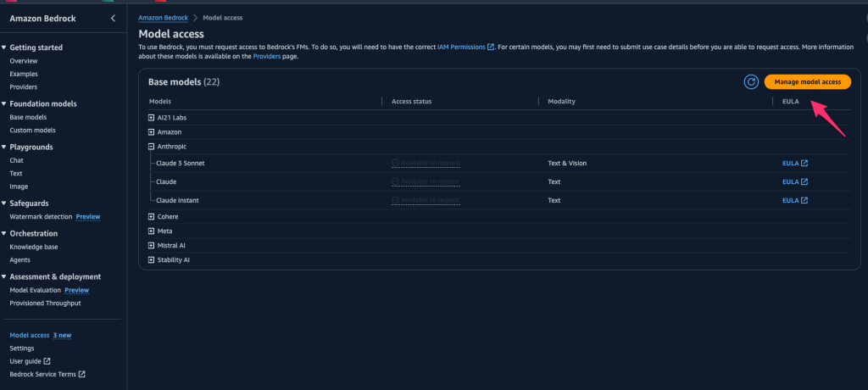Open the IAM Permissions link
The height and width of the screenshot is (390, 868).
tap(461, 47)
